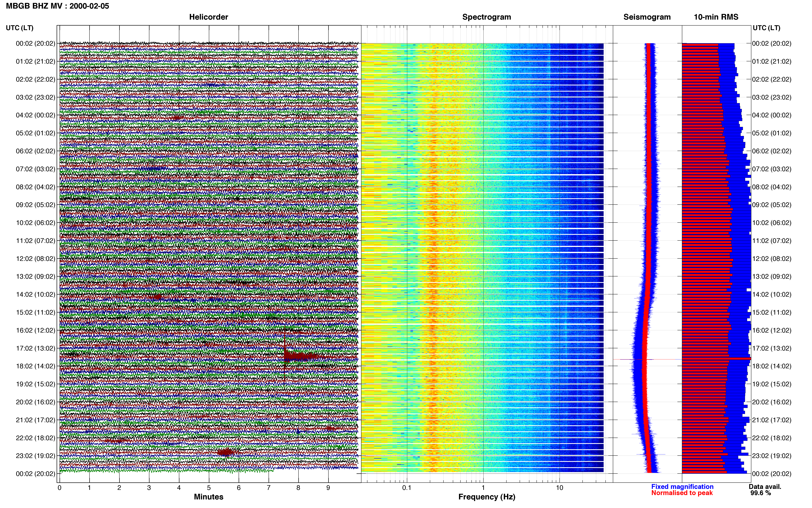Click the 'Spectrogram' panel heading

pyautogui.click(x=487, y=17)
